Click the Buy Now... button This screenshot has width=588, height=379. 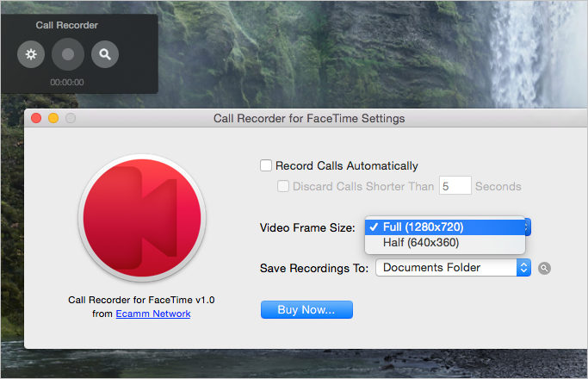tap(306, 309)
